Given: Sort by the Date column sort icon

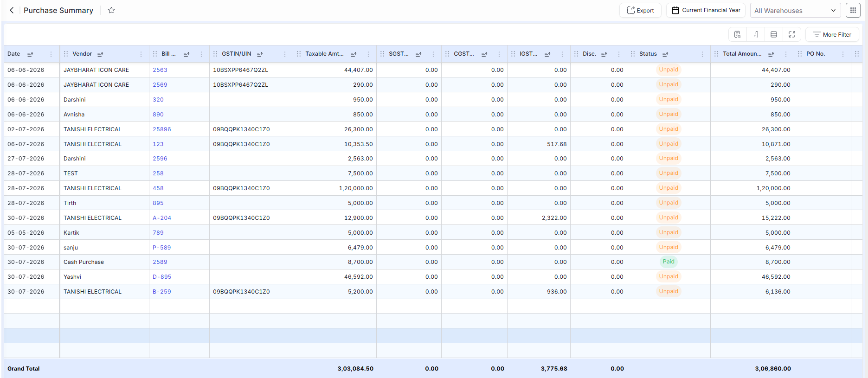Looking at the screenshot, I should coord(30,54).
